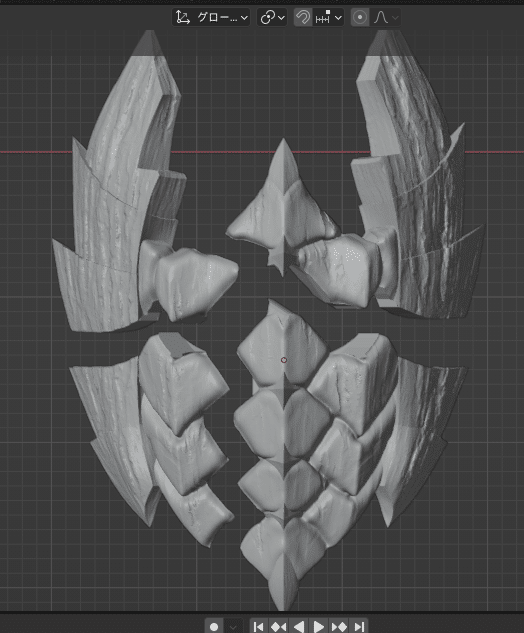This screenshot has height=633, width=524.
Task: Jump to the start frame
Action: pos(259,626)
